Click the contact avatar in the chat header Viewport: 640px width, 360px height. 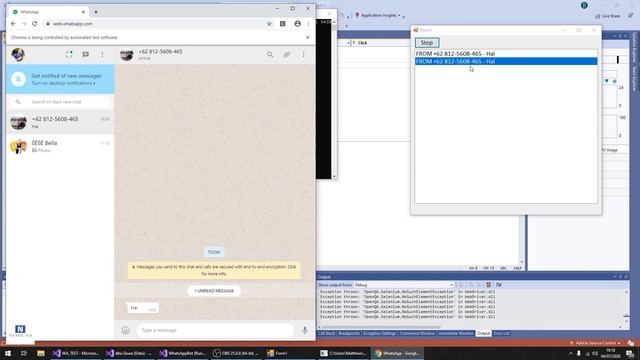pyautogui.click(x=127, y=54)
